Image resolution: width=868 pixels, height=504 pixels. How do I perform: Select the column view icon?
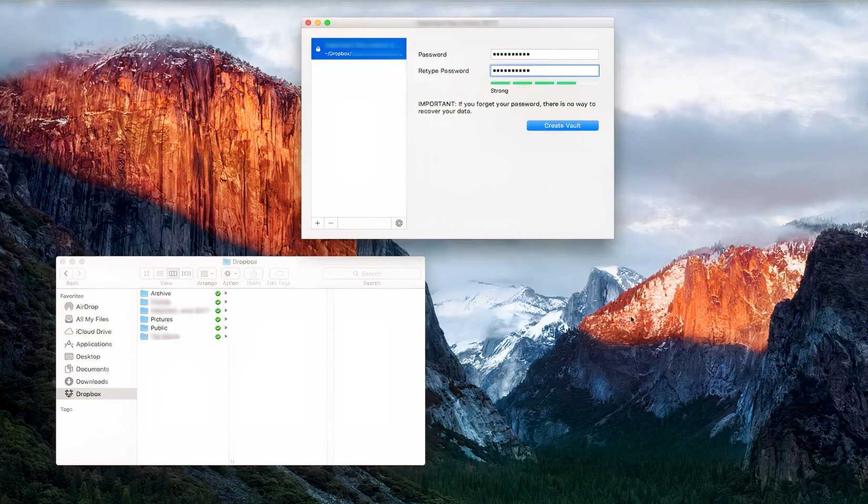pyautogui.click(x=173, y=273)
